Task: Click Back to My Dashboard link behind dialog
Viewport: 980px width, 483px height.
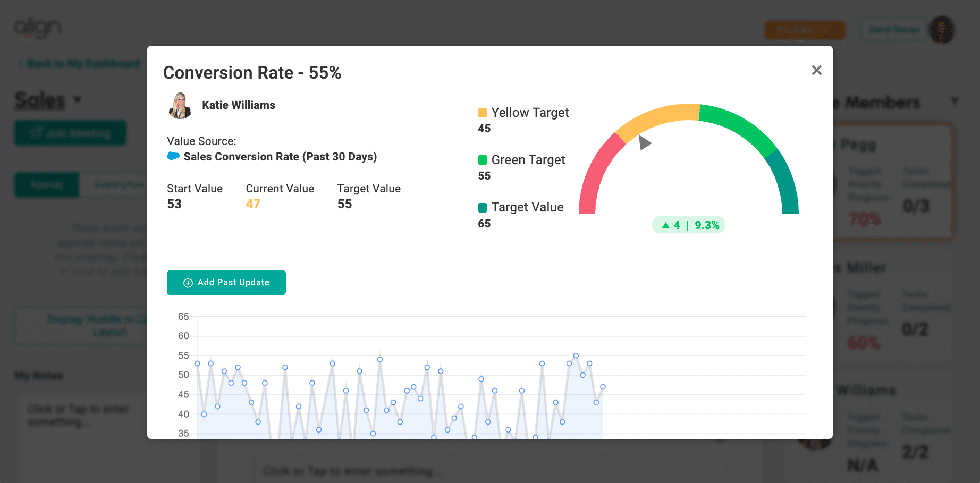Action: coord(79,64)
